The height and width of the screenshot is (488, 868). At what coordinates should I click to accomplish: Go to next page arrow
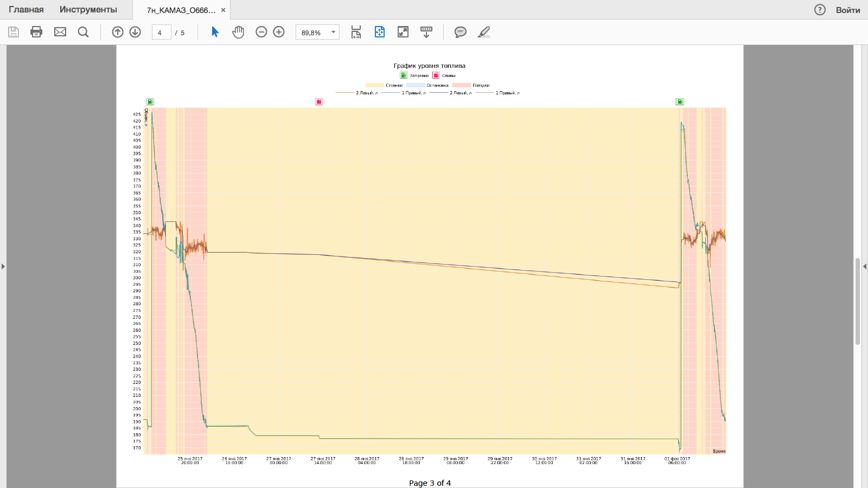135,32
